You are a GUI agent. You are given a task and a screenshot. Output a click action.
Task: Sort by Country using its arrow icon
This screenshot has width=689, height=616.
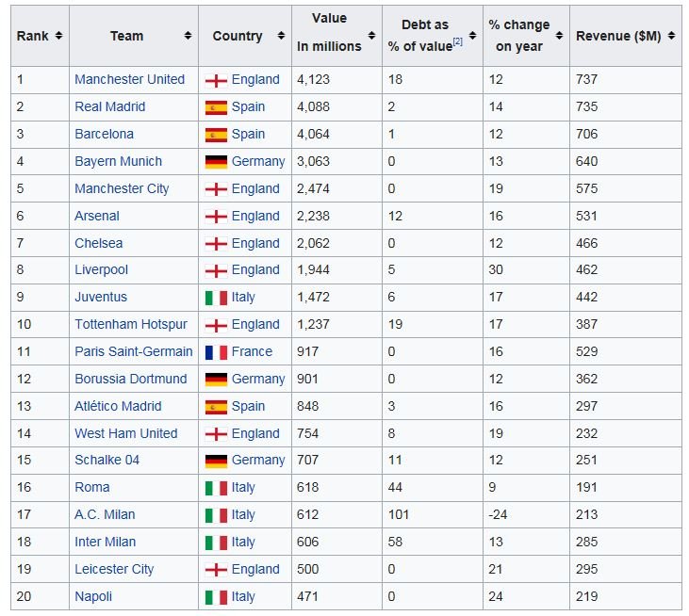point(281,36)
